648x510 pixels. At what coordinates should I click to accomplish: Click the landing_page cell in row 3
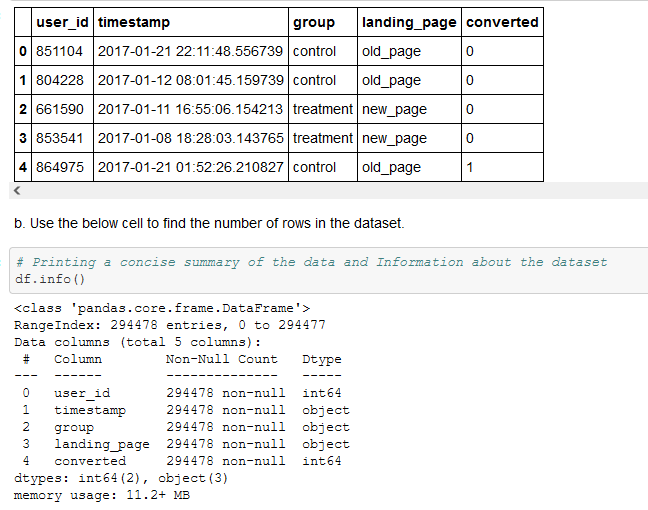pyautogui.click(x=409, y=138)
